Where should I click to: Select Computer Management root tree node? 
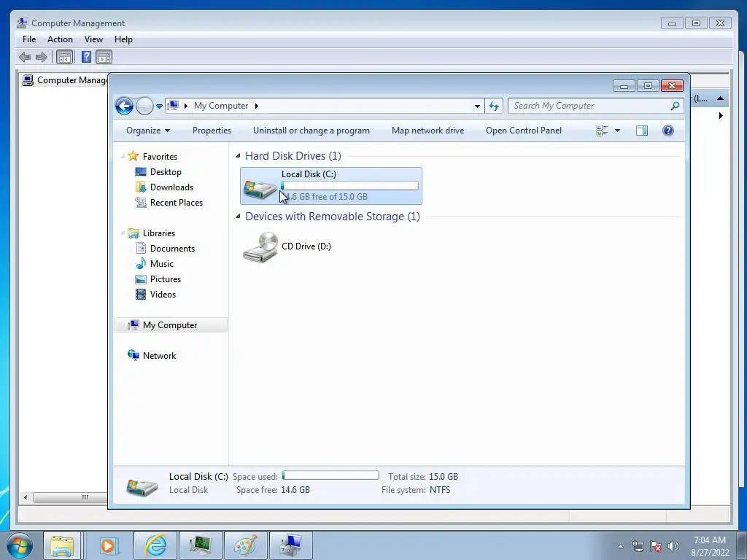click(x=65, y=80)
